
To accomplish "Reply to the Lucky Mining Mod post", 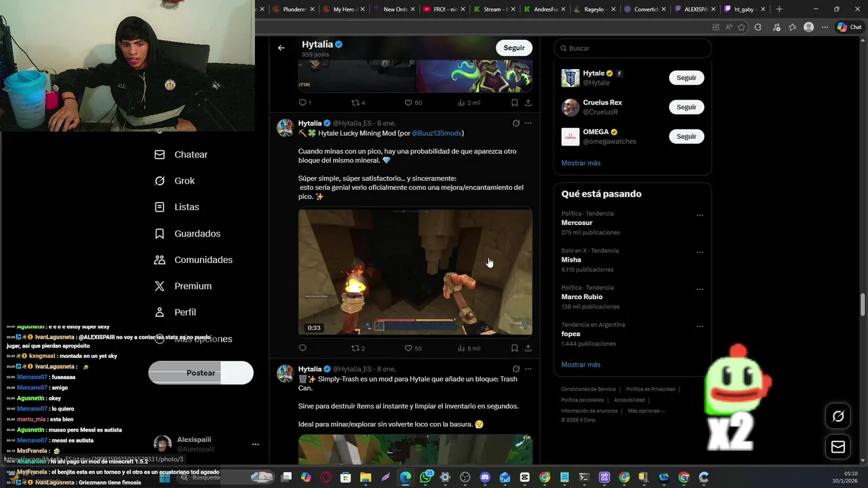I will pos(302,348).
